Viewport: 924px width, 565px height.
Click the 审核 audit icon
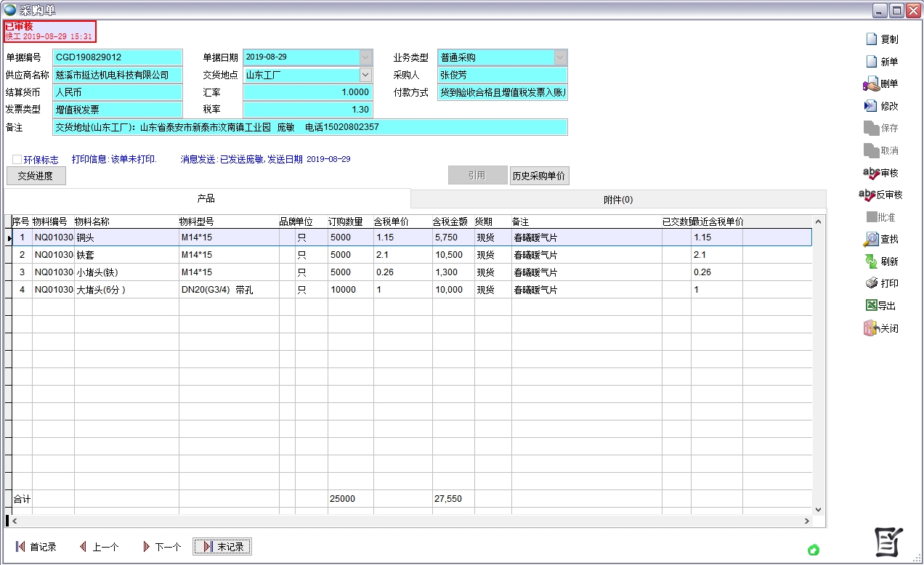[x=880, y=172]
